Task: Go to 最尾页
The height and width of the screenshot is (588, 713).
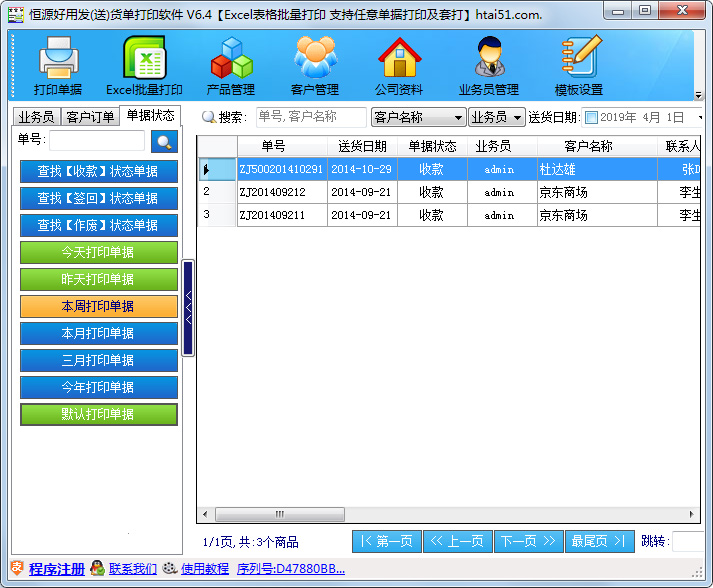Action: pos(599,541)
